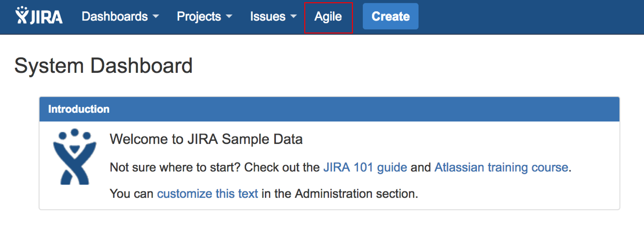Screen dimensions: 644x229
Task: Expand the Issues dropdown arrow
Action: pos(294,16)
